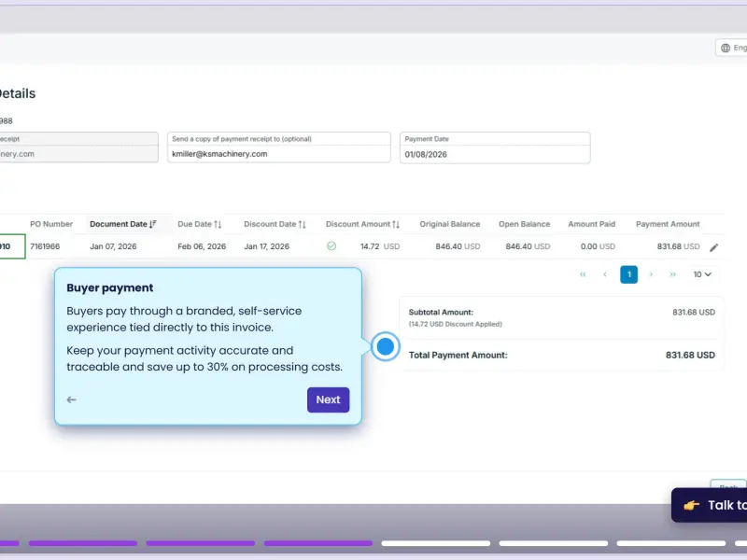Go to previous page chevron
Viewport: 747px width, 560px height.
coord(605,274)
